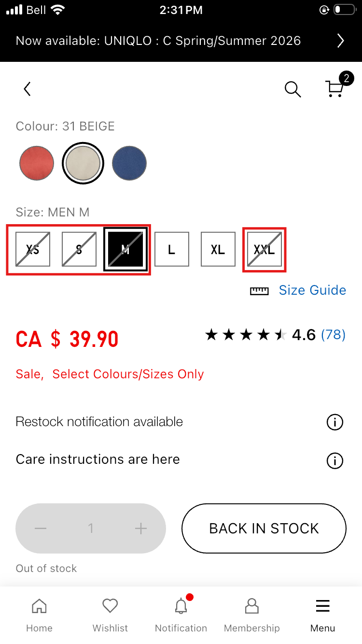Image resolution: width=362 pixels, height=644 pixels.
Task: Select size L
Action: [x=171, y=249]
